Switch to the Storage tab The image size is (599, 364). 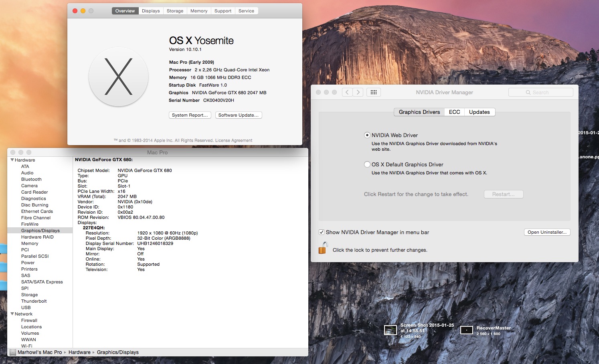175,11
